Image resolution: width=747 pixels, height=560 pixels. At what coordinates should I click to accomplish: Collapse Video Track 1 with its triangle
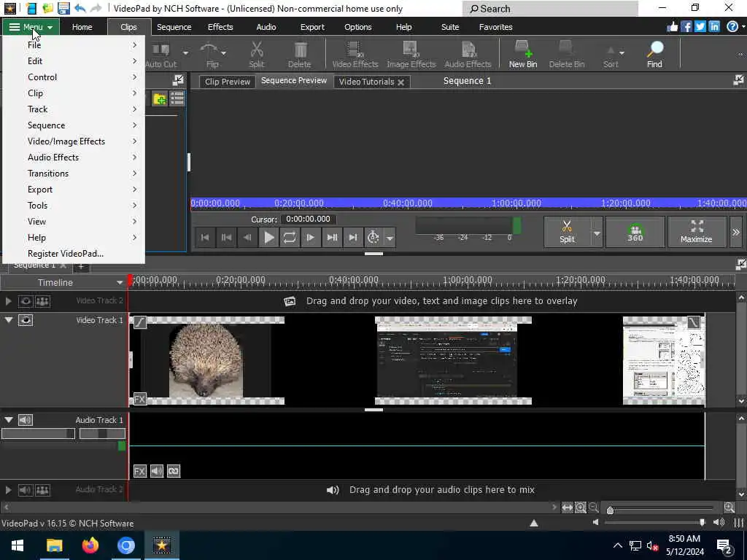(9, 320)
